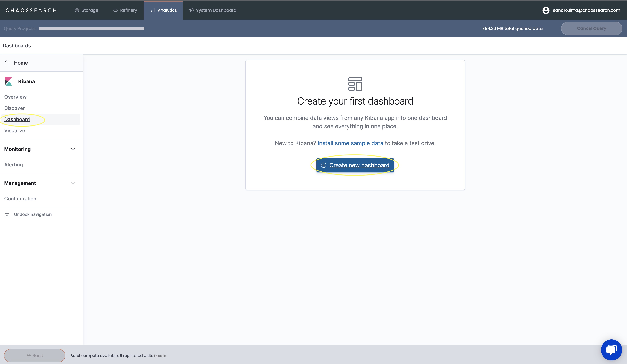Click the Burst button

pyautogui.click(x=35, y=355)
